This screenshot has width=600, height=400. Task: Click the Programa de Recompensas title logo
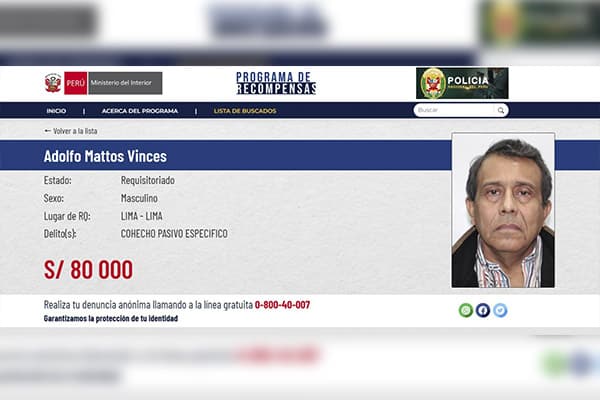pos(276,83)
